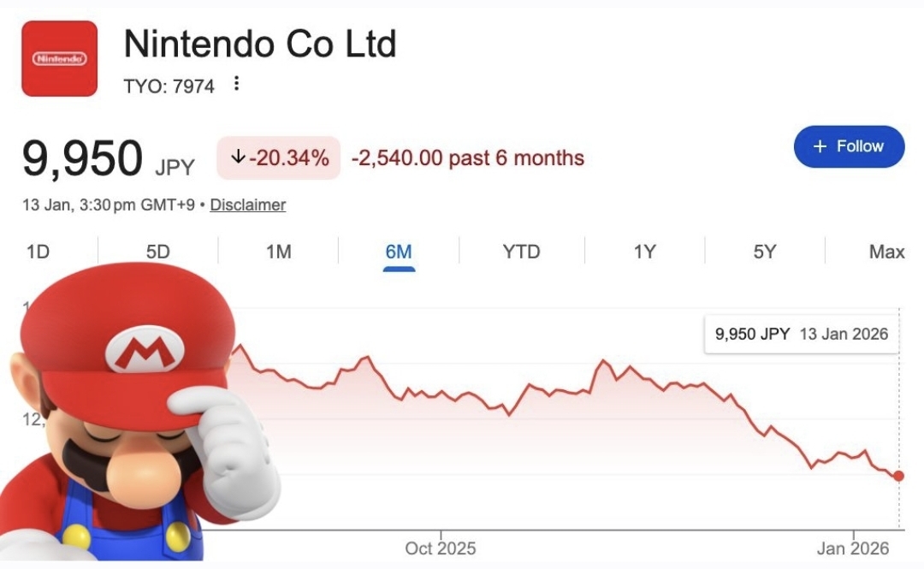Show the 1M chart range

(279, 252)
